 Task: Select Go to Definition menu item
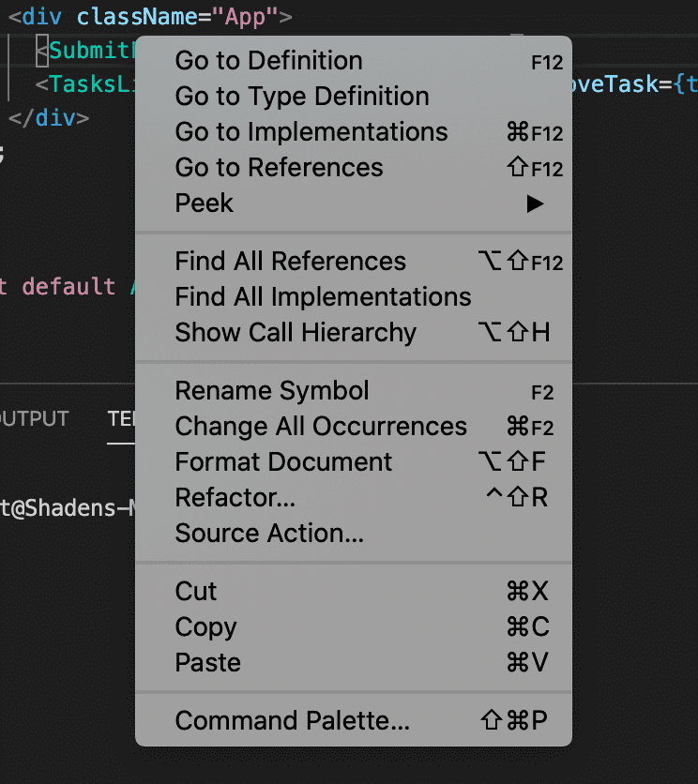tap(268, 61)
